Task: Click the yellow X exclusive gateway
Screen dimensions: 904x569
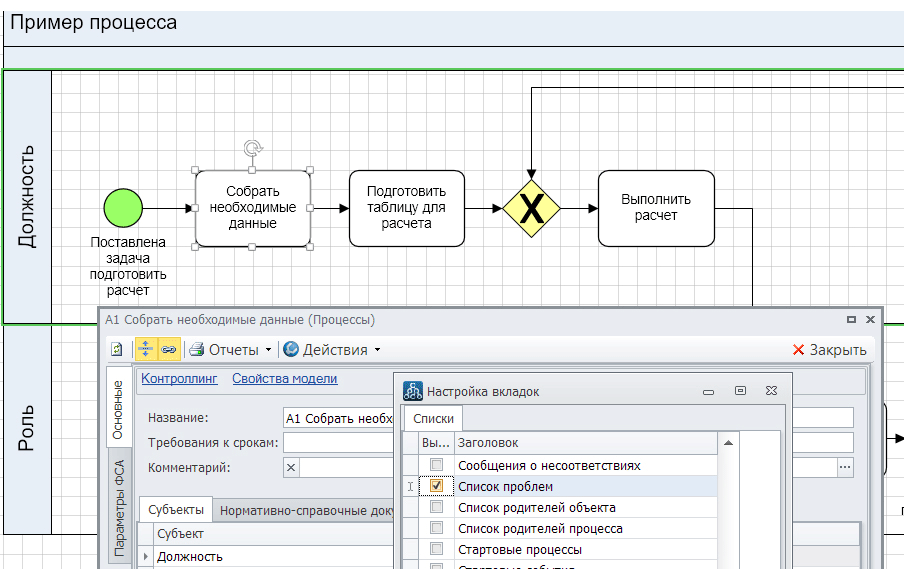Action: point(531,208)
